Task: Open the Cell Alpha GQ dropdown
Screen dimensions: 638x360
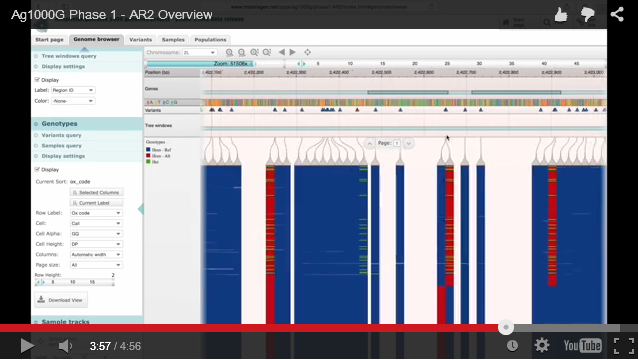Action: click(96, 234)
